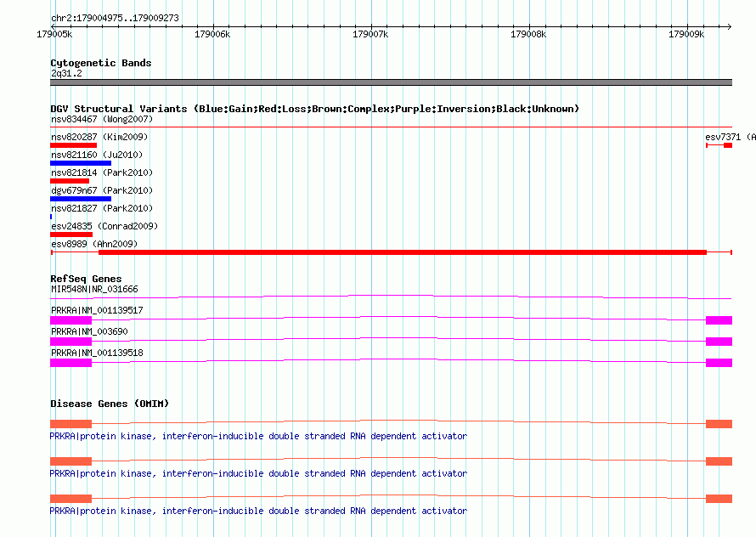Select the Disease Genes (OMIM) track title
The height and width of the screenshot is (537, 756).
click(x=110, y=404)
